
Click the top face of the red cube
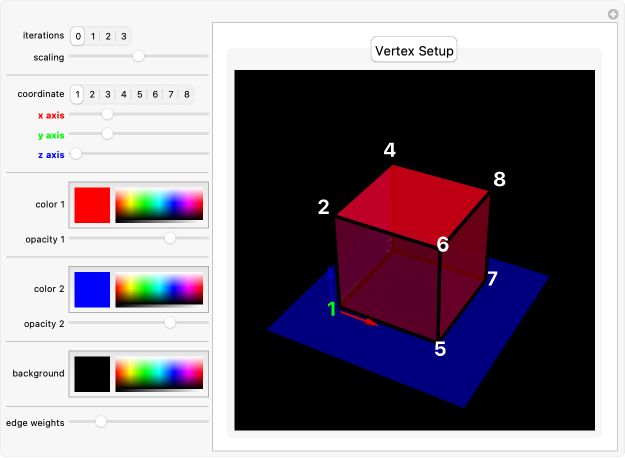413,205
